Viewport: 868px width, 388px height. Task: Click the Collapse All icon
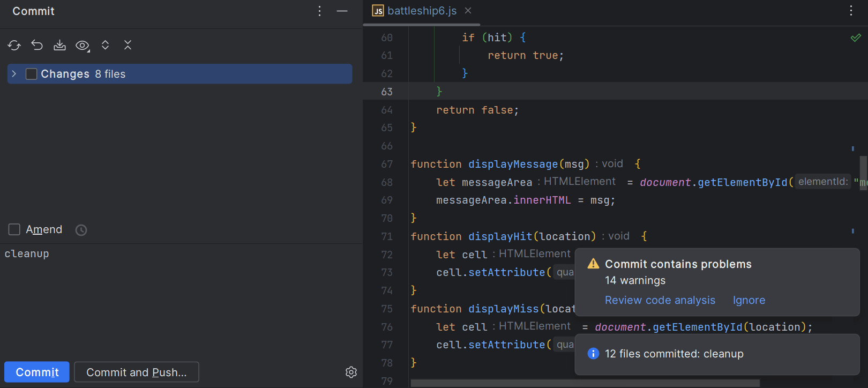point(128,46)
